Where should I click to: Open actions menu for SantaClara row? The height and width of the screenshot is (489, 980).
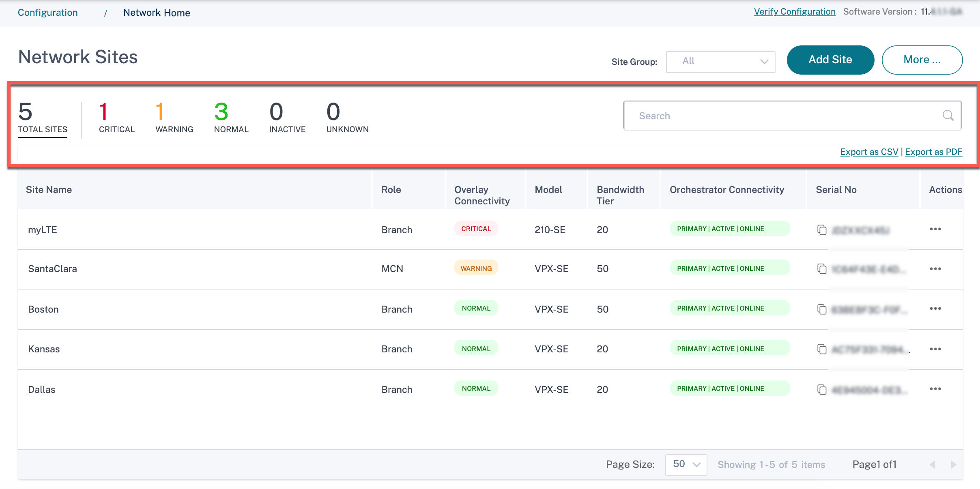[935, 269]
